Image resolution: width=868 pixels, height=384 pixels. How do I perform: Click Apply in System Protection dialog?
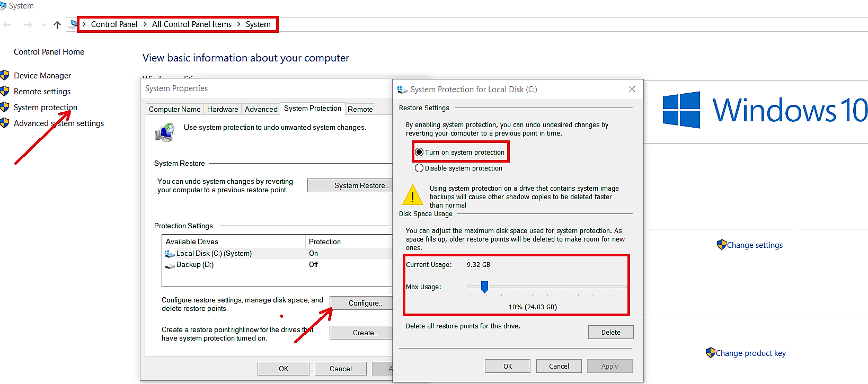pos(610,366)
